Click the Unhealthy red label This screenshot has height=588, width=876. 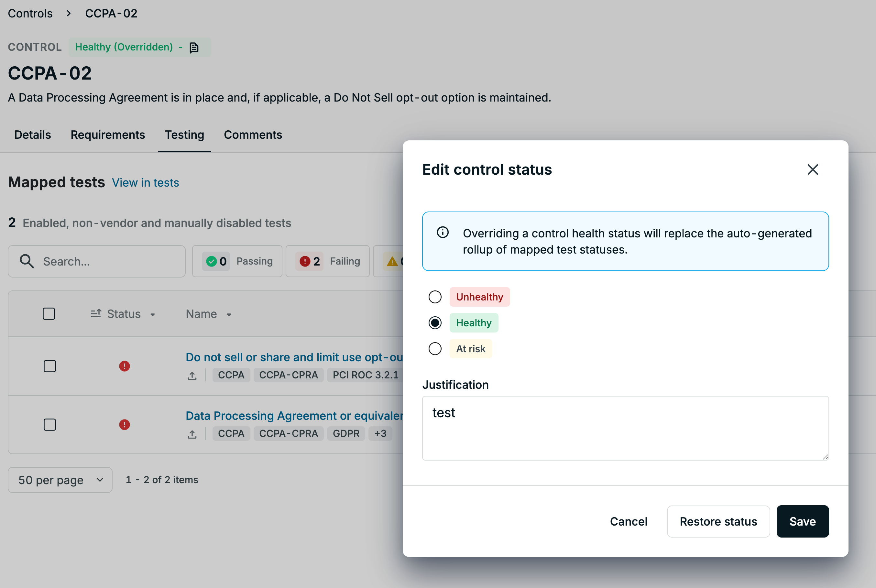480,297
